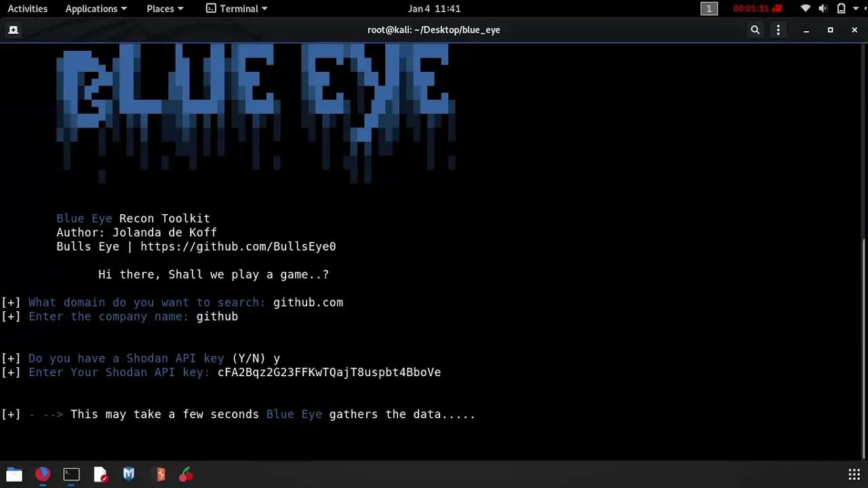Image resolution: width=868 pixels, height=488 pixels.
Task: Open the Metasploit framework icon in the dock
Action: click(x=128, y=474)
